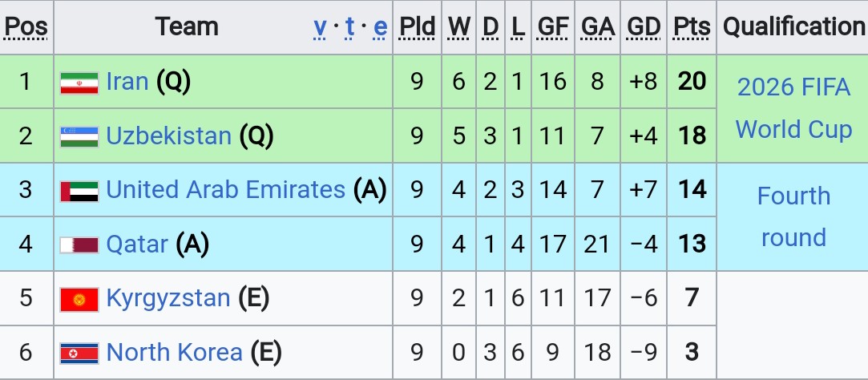Click the United Arab Emirates flag icon
This screenshot has width=868, height=380.
pyautogui.click(x=79, y=191)
